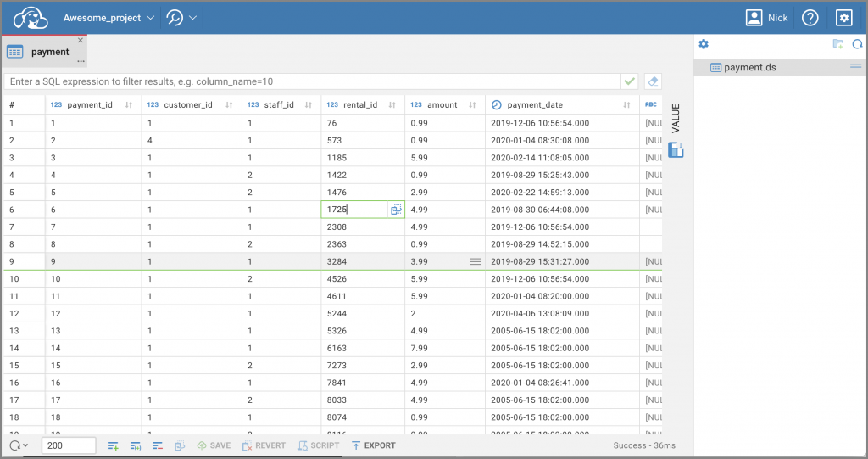
Task: Sort by amount column arrows
Action: [472, 104]
